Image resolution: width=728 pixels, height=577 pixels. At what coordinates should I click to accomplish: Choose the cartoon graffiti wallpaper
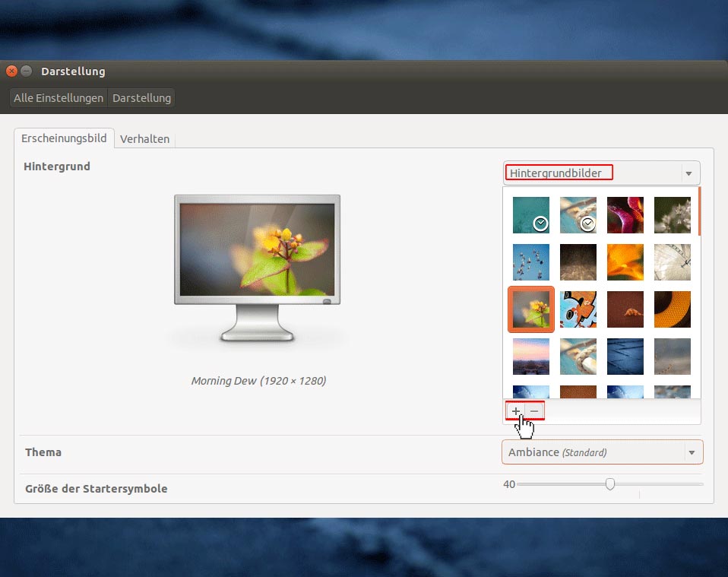tap(578, 309)
